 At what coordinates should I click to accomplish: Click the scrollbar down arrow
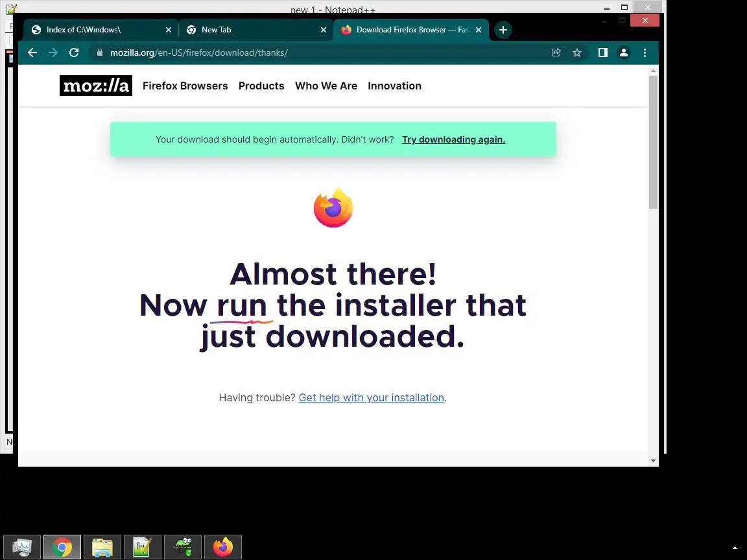pyautogui.click(x=653, y=460)
